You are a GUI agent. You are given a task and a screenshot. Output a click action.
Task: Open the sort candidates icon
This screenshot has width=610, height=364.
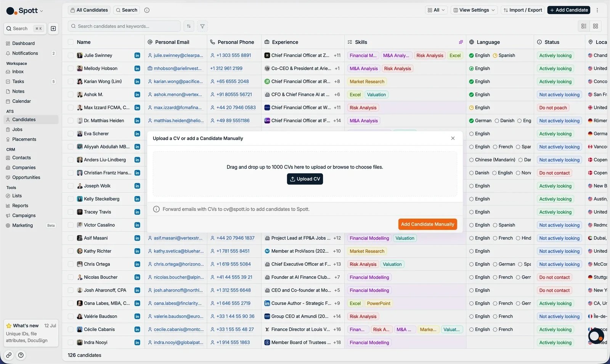(x=189, y=26)
